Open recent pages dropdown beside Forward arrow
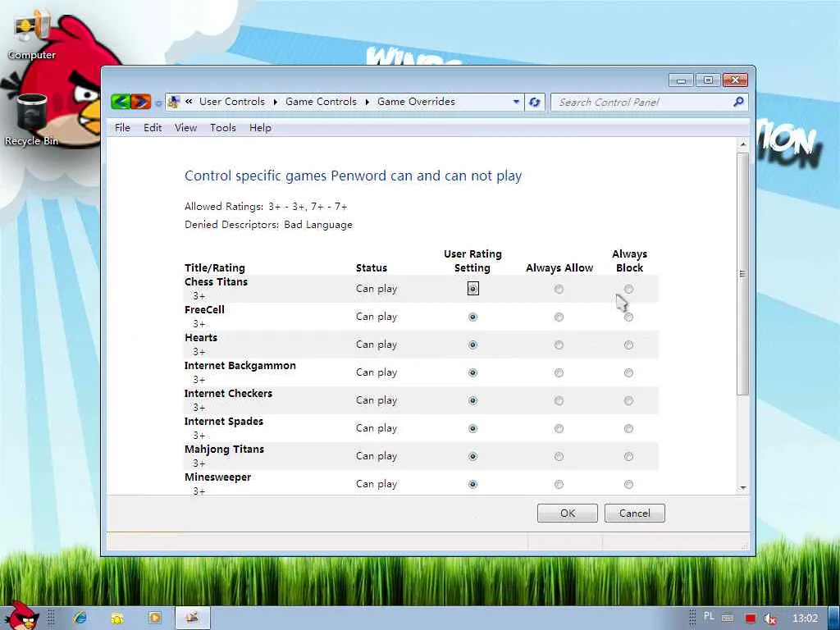The image size is (840, 630). pyautogui.click(x=158, y=103)
